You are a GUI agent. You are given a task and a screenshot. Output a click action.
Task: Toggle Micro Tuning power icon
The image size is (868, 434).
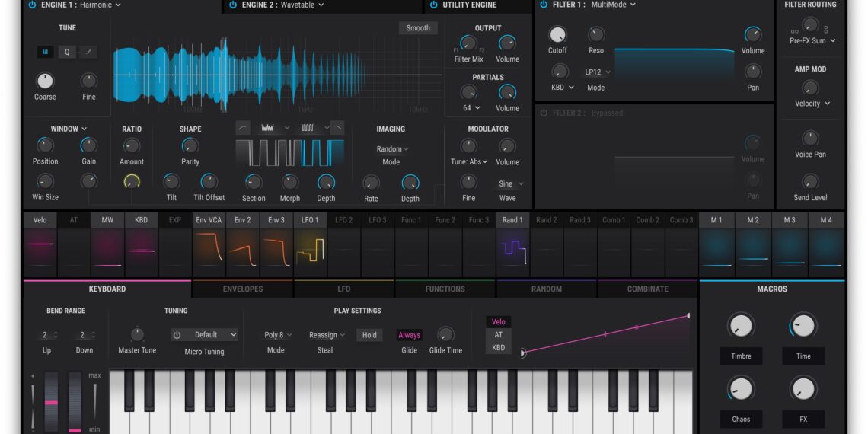click(x=177, y=335)
